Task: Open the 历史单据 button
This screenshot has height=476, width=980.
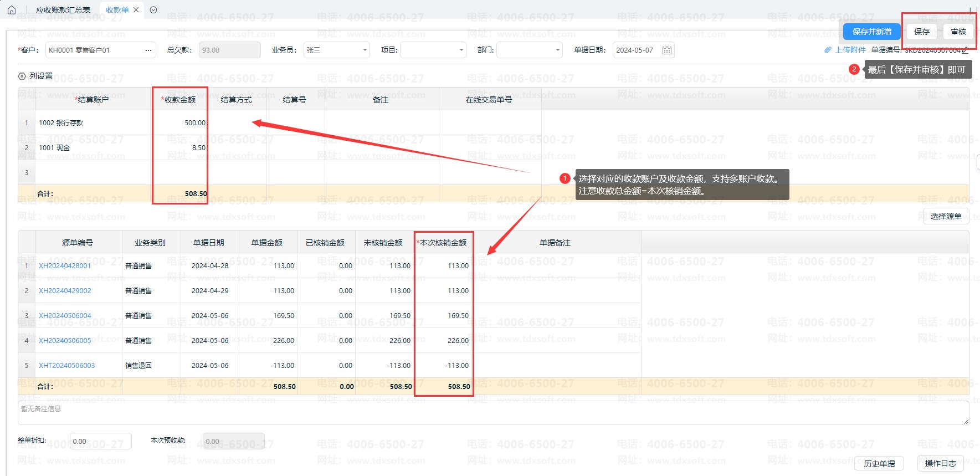Action: (x=879, y=464)
